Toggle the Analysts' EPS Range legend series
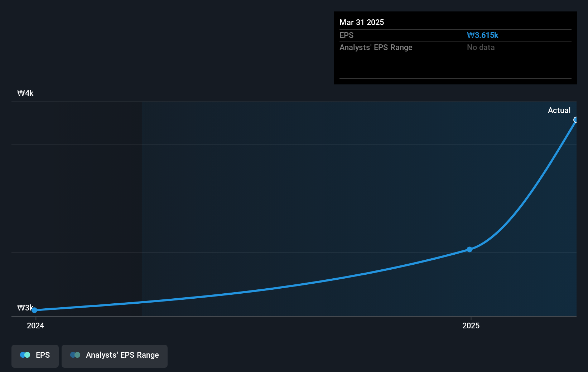The image size is (588, 372). (115, 356)
